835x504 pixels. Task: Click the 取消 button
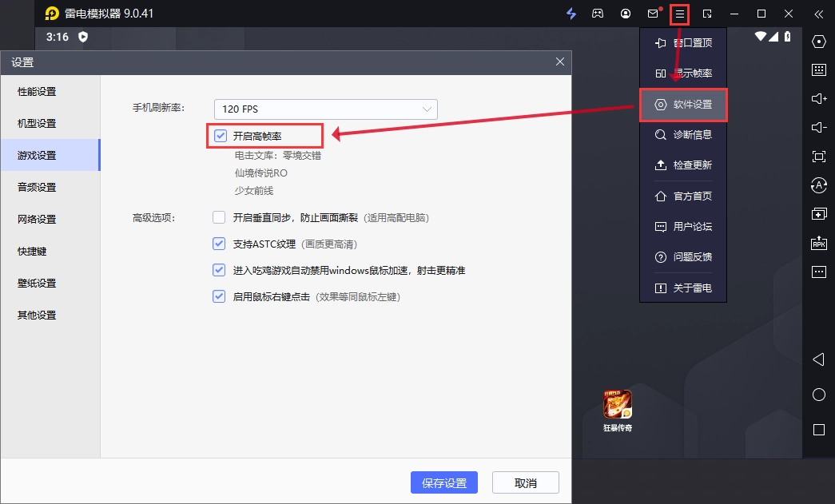(526, 482)
